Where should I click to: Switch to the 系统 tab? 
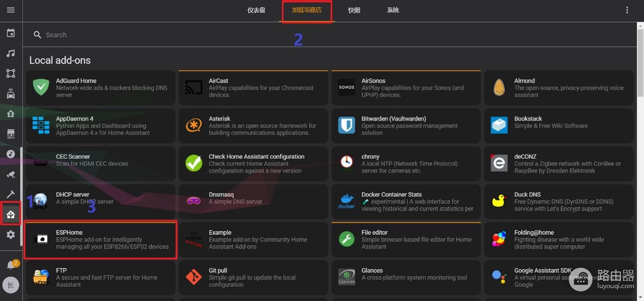(393, 10)
